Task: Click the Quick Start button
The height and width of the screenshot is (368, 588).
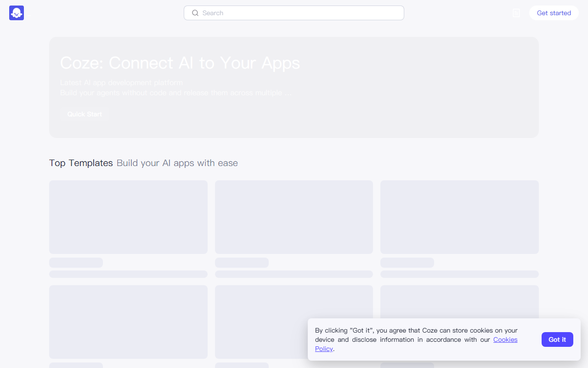Action: (85, 114)
